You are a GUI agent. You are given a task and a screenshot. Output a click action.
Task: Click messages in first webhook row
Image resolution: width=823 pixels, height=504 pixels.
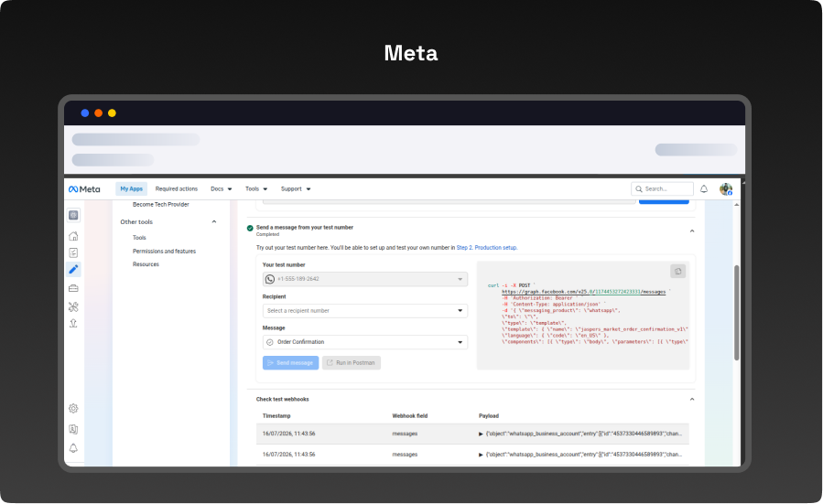[405, 434]
